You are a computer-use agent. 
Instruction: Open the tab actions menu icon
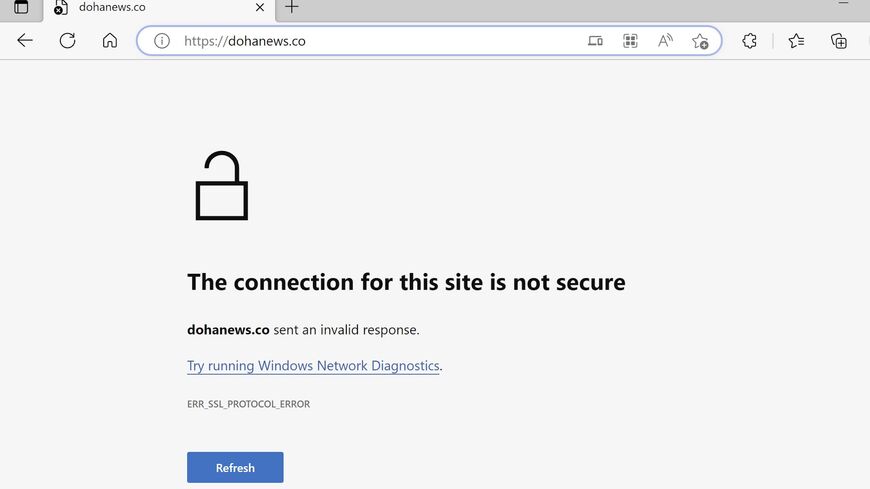21,7
